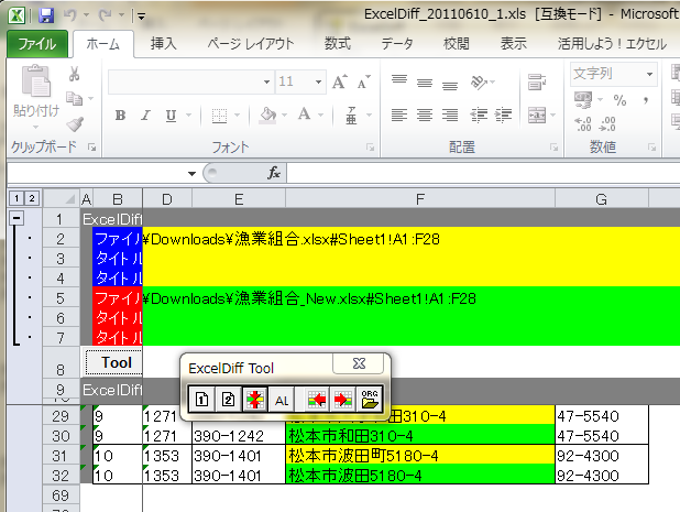Click sheet 2 icon in ExcelDiff Tool
680x512 pixels.
tap(228, 399)
